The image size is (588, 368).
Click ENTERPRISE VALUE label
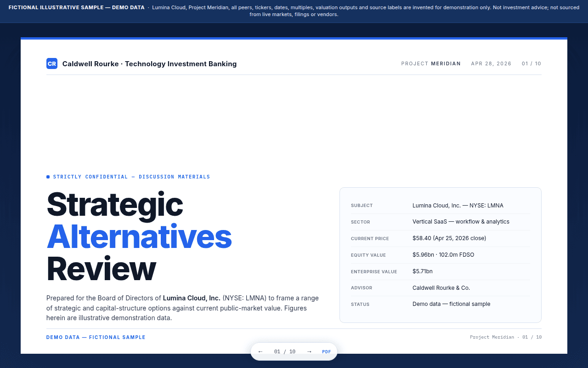tap(374, 272)
